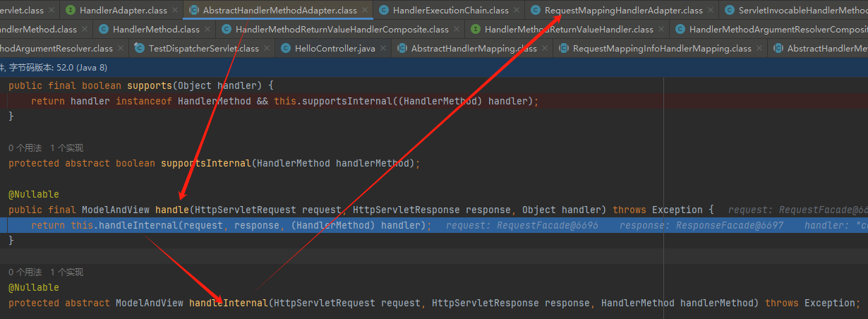Click the @Nullable annotation above handleInternal

click(34, 287)
